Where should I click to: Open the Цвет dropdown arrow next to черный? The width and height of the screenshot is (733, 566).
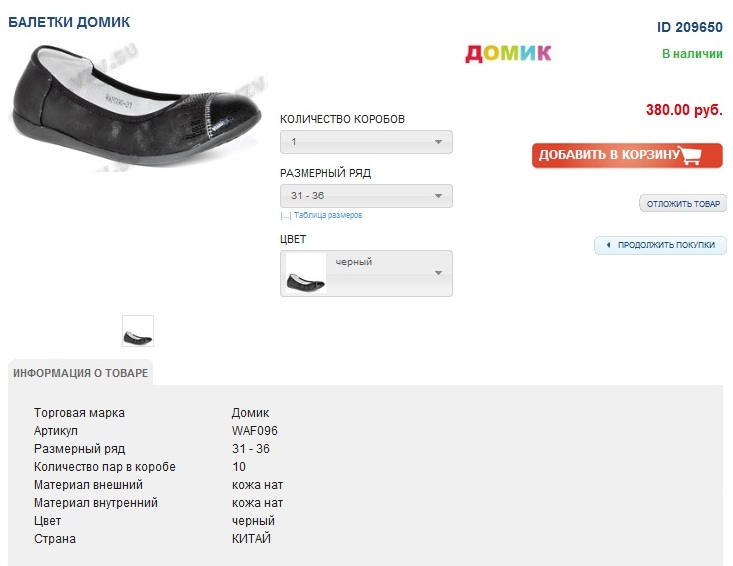438,273
